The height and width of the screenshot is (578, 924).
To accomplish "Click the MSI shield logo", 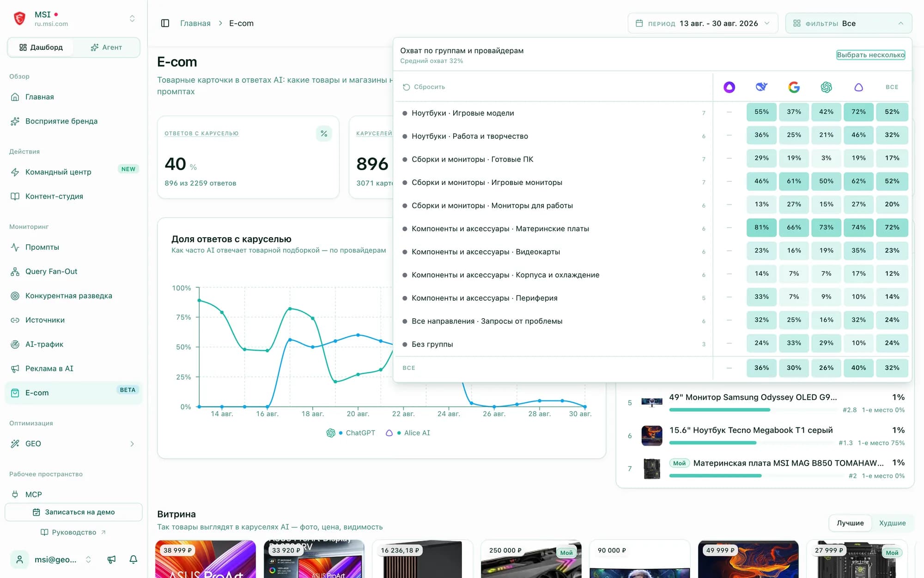I will point(20,18).
